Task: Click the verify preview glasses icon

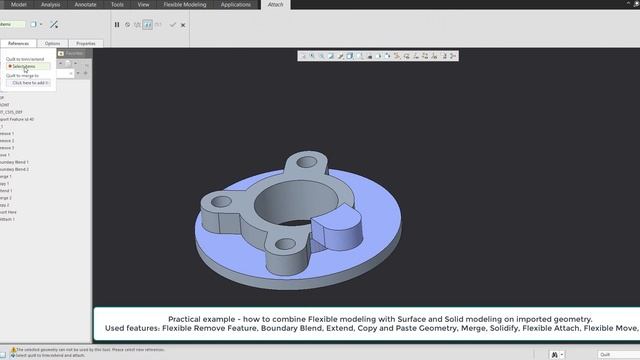Action: [158, 24]
